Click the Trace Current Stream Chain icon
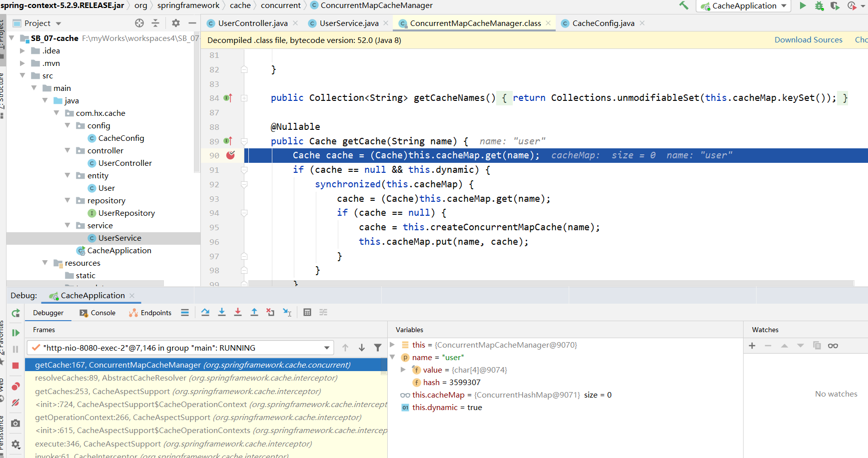Image resolution: width=868 pixels, height=458 pixels. (x=323, y=312)
